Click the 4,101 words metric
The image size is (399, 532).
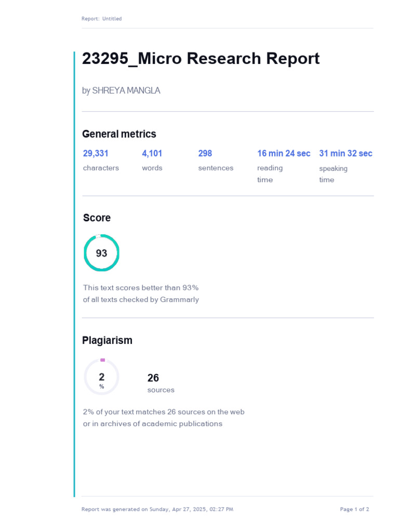point(152,153)
